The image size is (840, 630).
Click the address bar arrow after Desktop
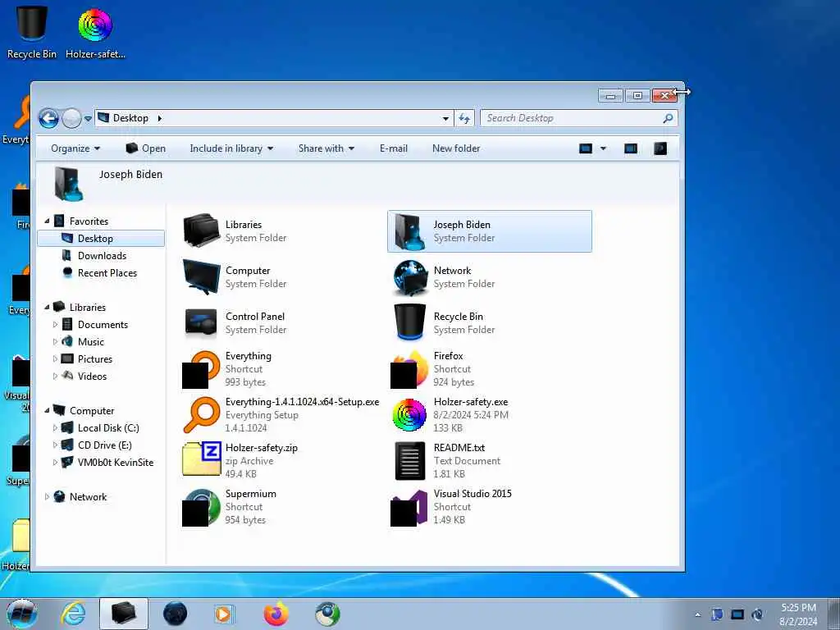(160, 118)
